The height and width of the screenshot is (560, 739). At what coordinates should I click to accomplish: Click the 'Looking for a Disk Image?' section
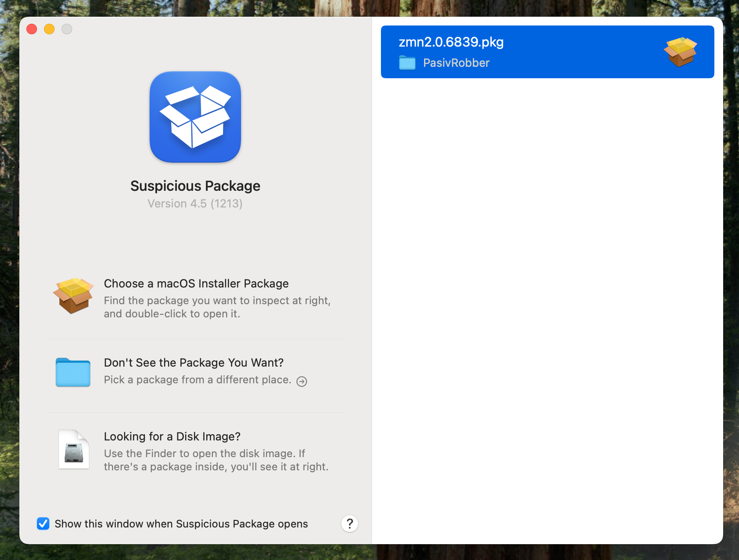coord(172,436)
